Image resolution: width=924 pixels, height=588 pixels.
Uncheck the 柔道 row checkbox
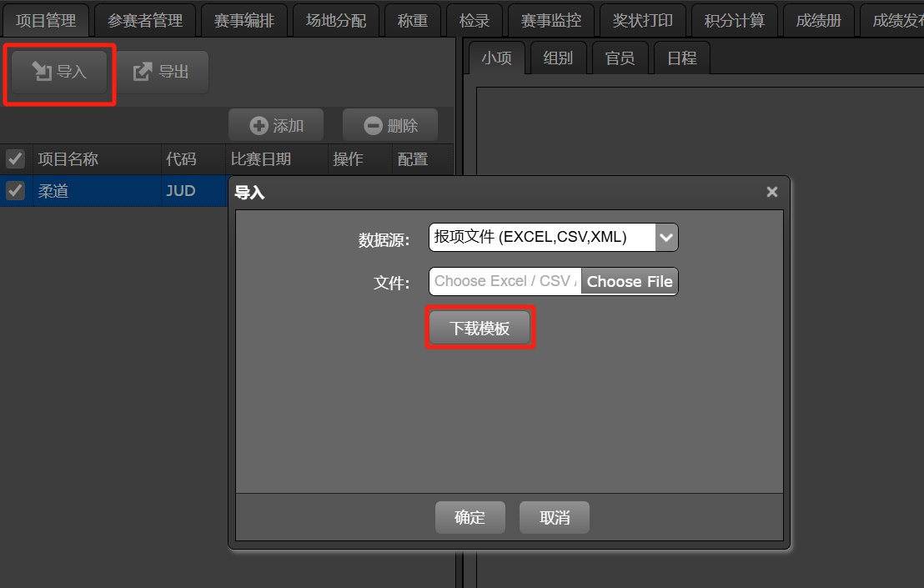click(15, 190)
